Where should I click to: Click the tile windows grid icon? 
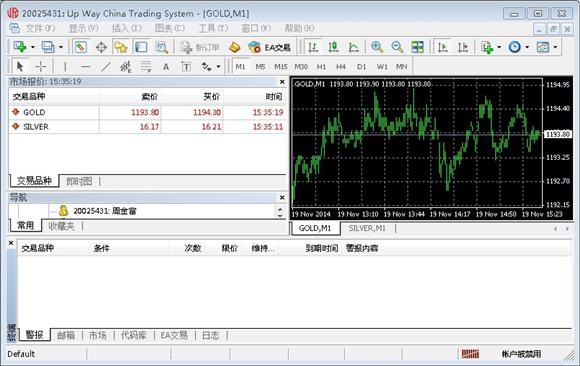(x=418, y=47)
